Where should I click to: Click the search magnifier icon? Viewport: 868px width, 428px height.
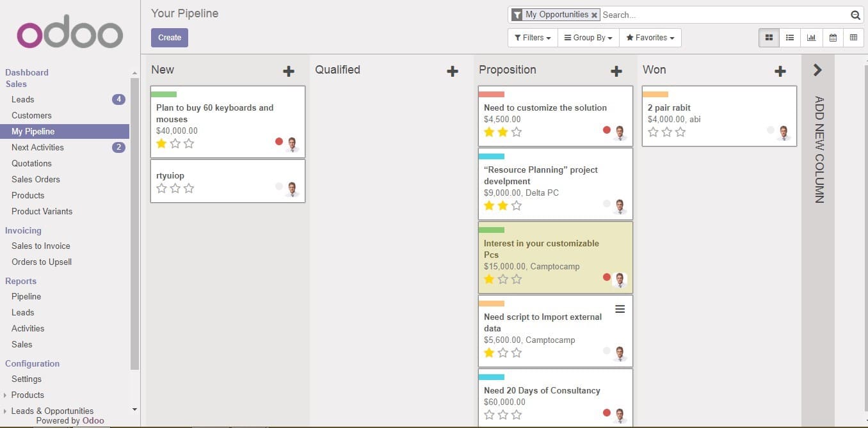click(x=855, y=15)
